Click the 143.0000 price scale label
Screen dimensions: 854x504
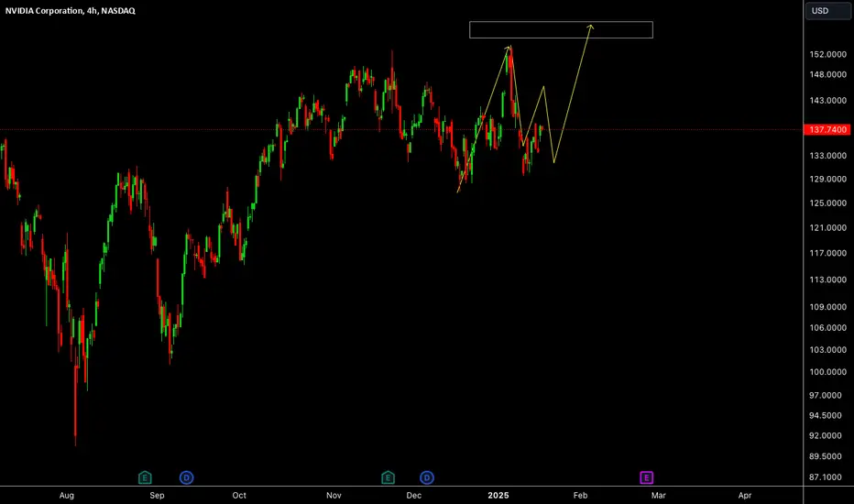(x=827, y=101)
